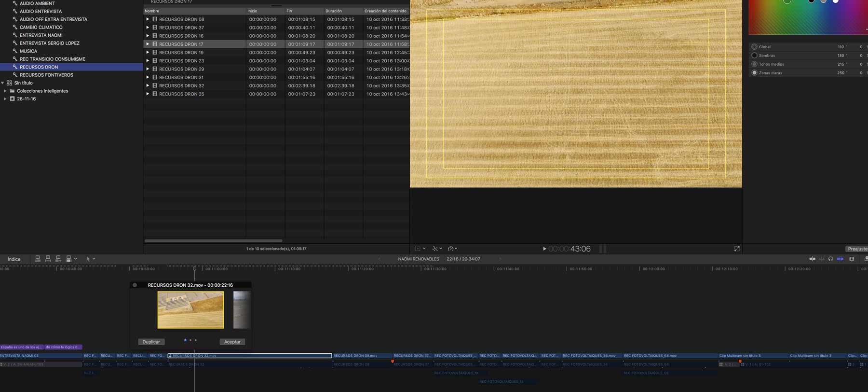Toggle audio skimming waveform icon
The width and height of the screenshot is (868, 392).
tap(822, 259)
